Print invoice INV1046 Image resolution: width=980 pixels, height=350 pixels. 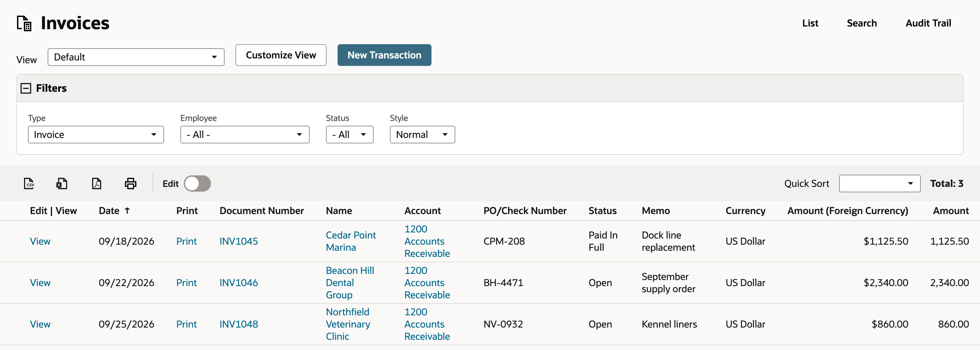click(186, 283)
